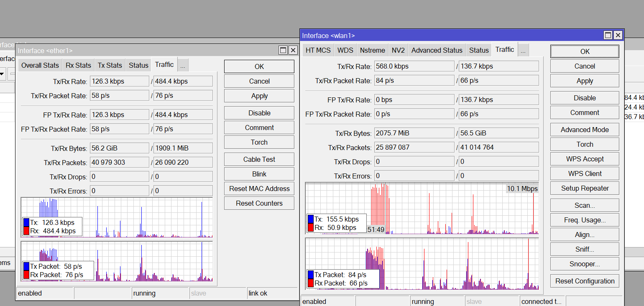The width and height of the screenshot is (644, 306).
Task: Click the ether1 Tx Bytes field showing 56.2 GiB
Action: [119, 148]
